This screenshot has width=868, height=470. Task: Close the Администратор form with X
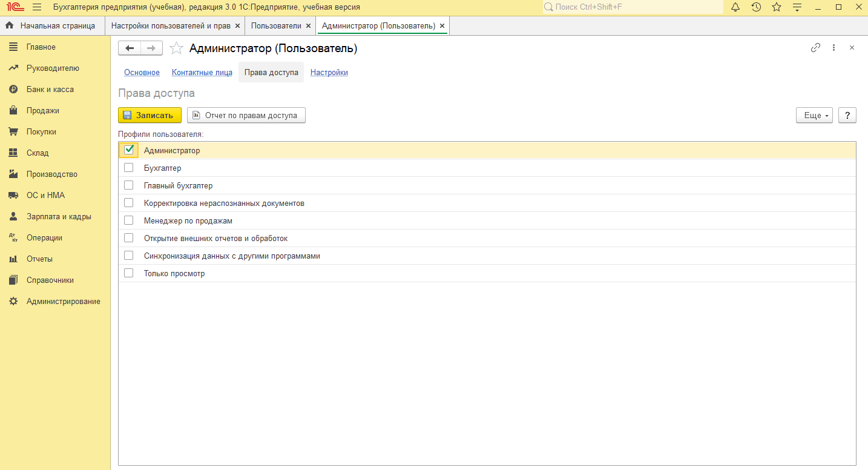click(852, 48)
